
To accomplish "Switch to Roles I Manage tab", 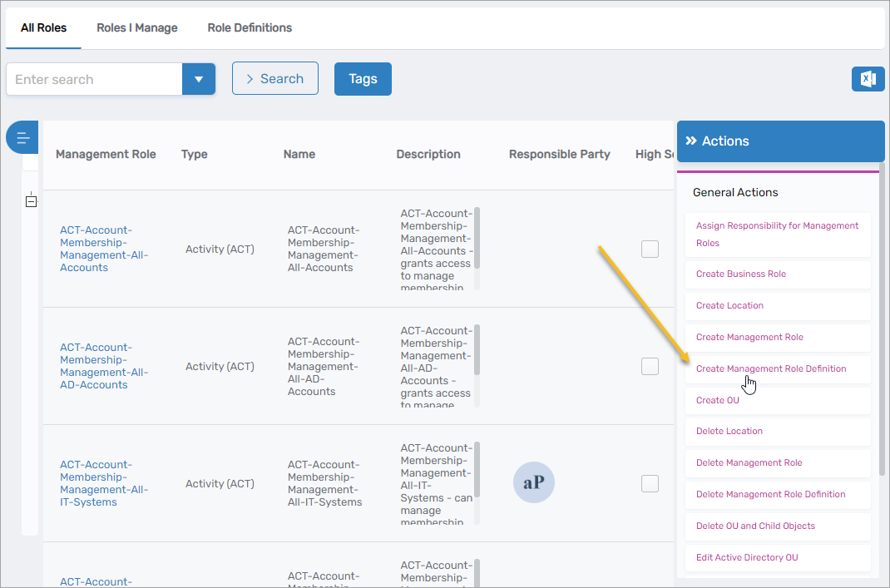I will (137, 27).
